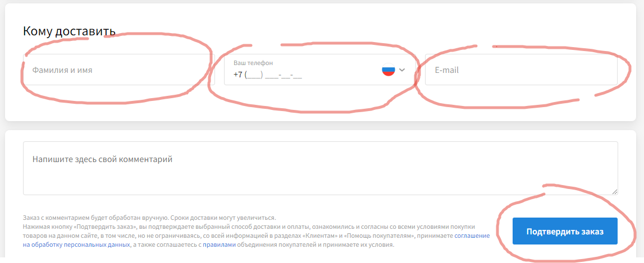Image resolution: width=644 pixels, height=263 pixels.
Task: Click the +7 country code prefix
Action: (x=238, y=75)
